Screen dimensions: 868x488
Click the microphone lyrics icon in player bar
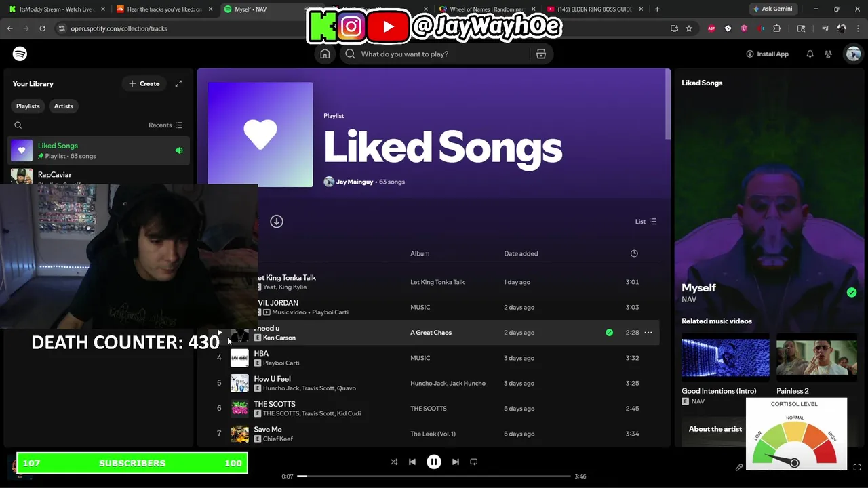pyautogui.click(x=739, y=467)
